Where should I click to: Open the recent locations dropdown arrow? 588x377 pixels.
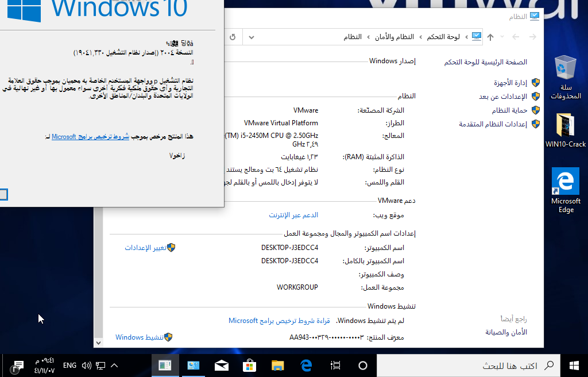[502, 37]
